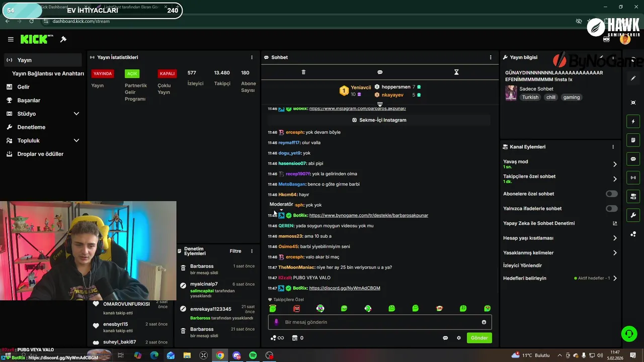This screenshot has width=644, height=362.
Task: Toggle Abonelere özel sohbet switch
Action: (611, 194)
